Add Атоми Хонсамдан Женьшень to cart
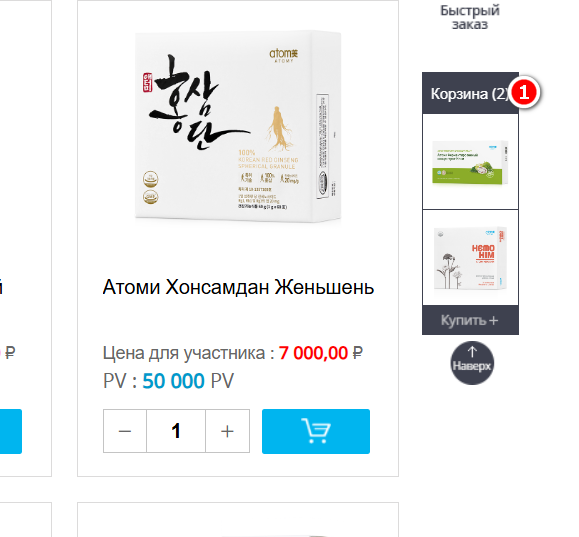Image resolution: width=579 pixels, height=537 pixels. (x=316, y=431)
